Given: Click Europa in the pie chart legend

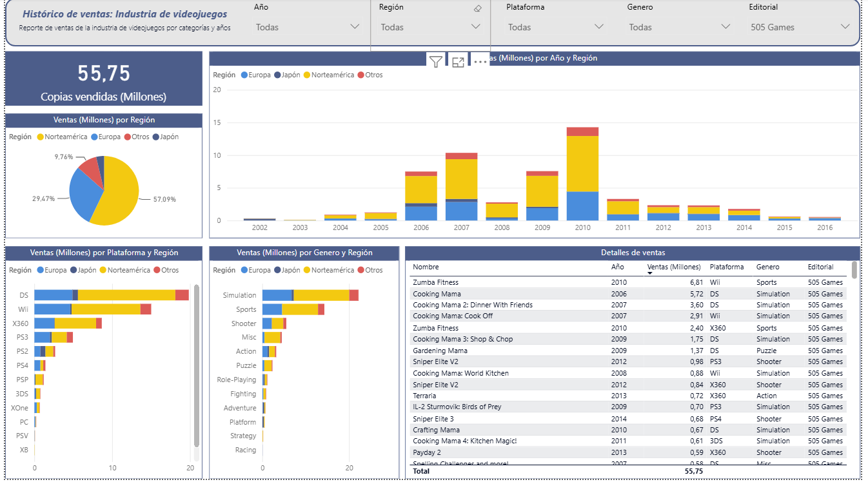Looking at the screenshot, I should [105, 137].
